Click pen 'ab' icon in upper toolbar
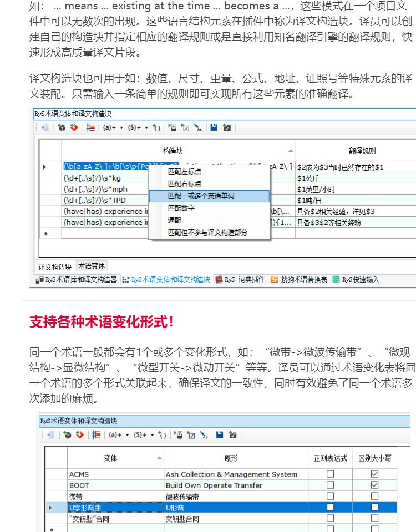Image resolution: width=416 pixels, height=532 pixels. (197, 127)
